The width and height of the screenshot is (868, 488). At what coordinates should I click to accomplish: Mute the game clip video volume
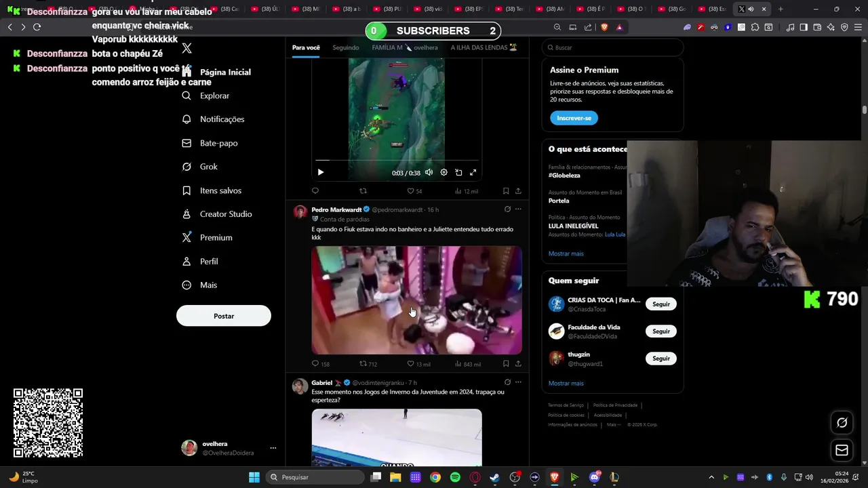pyautogui.click(x=429, y=172)
